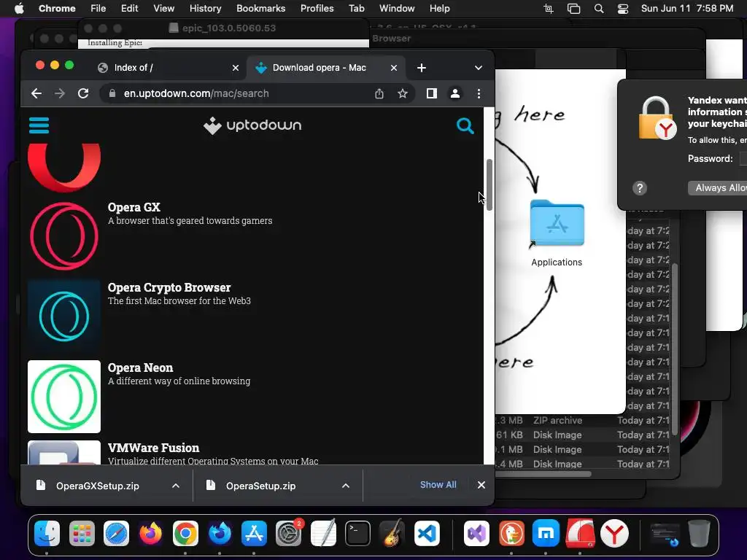Open Safari from the Dock
This screenshot has width=747, height=560.
coord(116,533)
